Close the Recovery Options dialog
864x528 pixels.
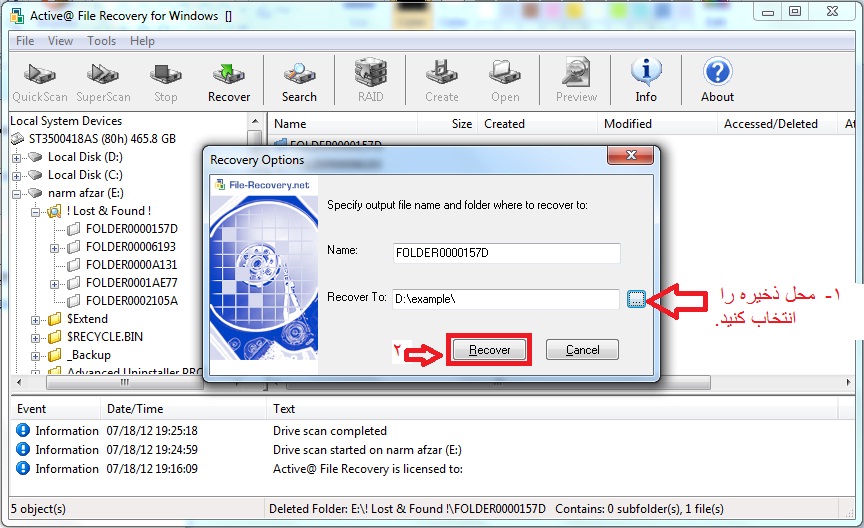[631, 155]
